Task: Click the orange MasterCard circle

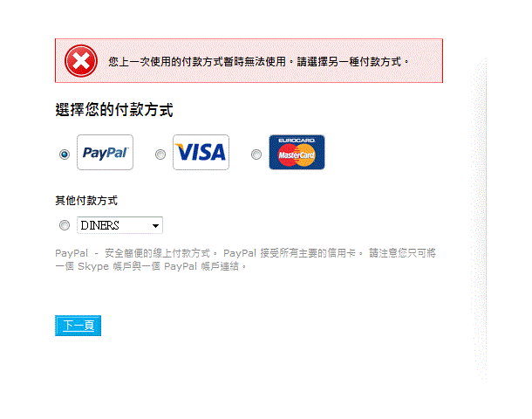Action: point(306,155)
